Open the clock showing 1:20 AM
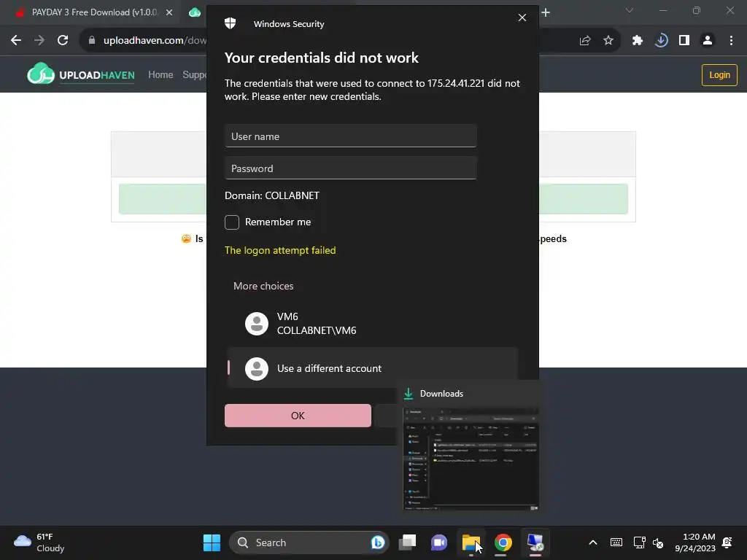The image size is (747, 560). tap(695, 542)
